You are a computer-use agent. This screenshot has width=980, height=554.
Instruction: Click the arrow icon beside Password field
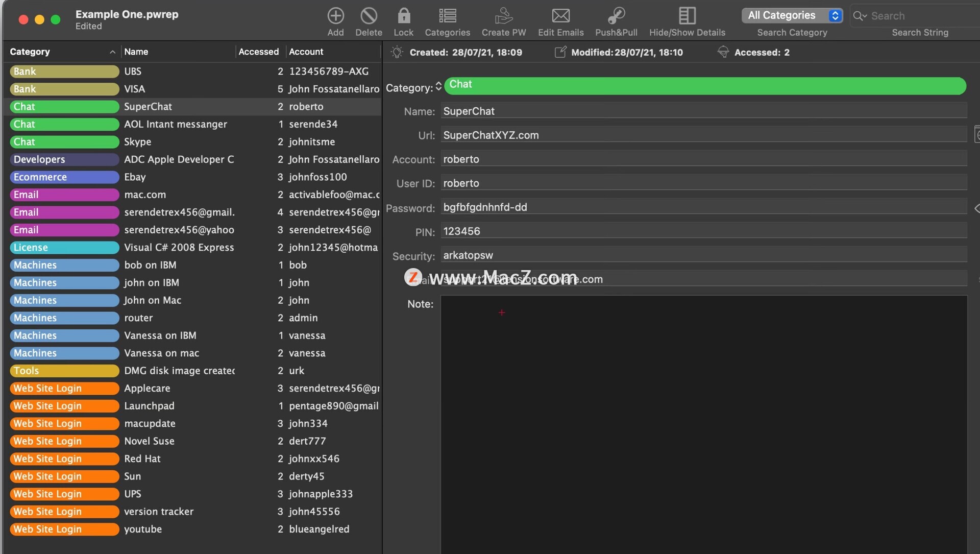point(976,208)
